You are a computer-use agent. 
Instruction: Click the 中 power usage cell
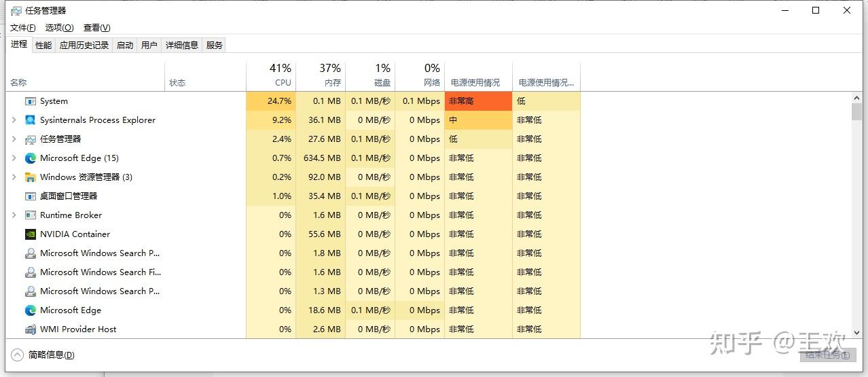(x=478, y=120)
